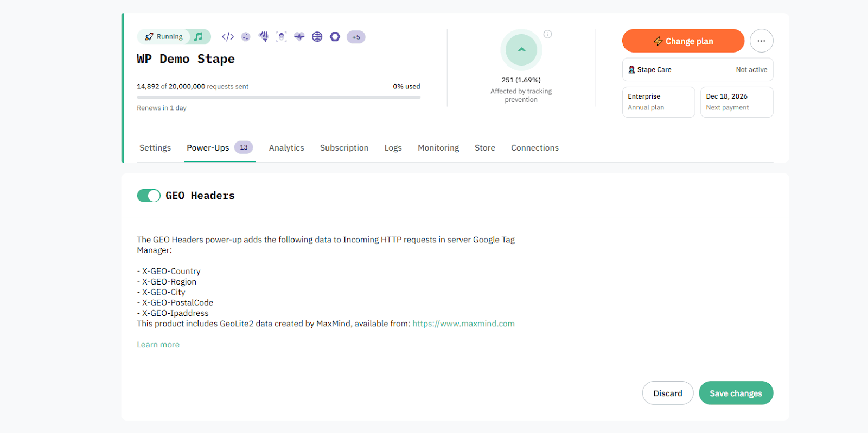Viewport: 868px width, 433px height.
Task: Click the requests usage progress bar
Action: coord(278,98)
